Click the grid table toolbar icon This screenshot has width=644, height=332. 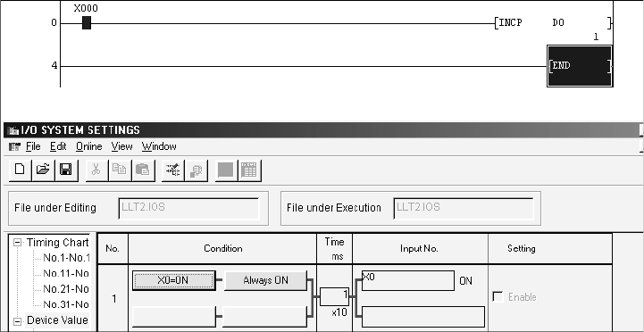point(249,170)
